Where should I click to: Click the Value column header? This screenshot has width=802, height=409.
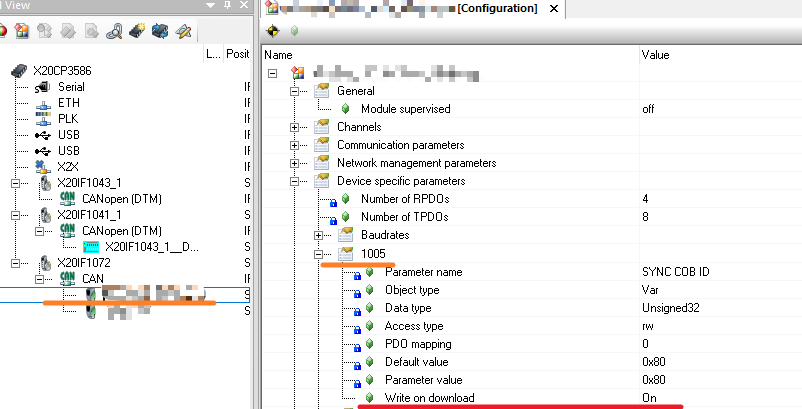[721, 55]
